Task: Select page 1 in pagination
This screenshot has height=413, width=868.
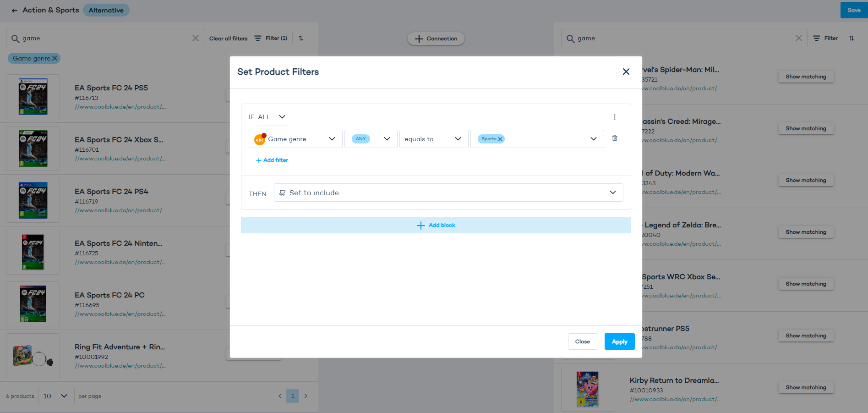Action: point(293,396)
